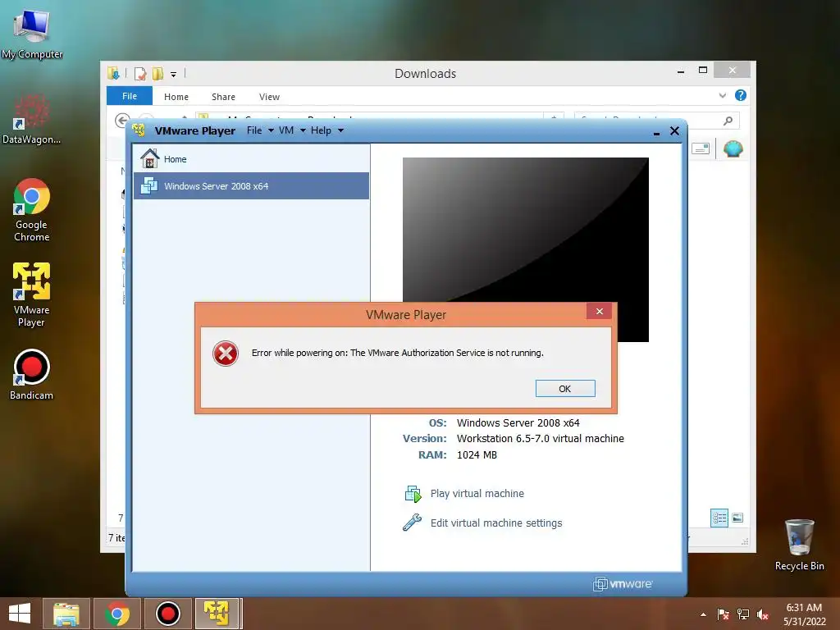This screenshot has width=840, height=630.
Task: Select the Recycle Bin desktop icon
Action: click(x=799, y=545)
